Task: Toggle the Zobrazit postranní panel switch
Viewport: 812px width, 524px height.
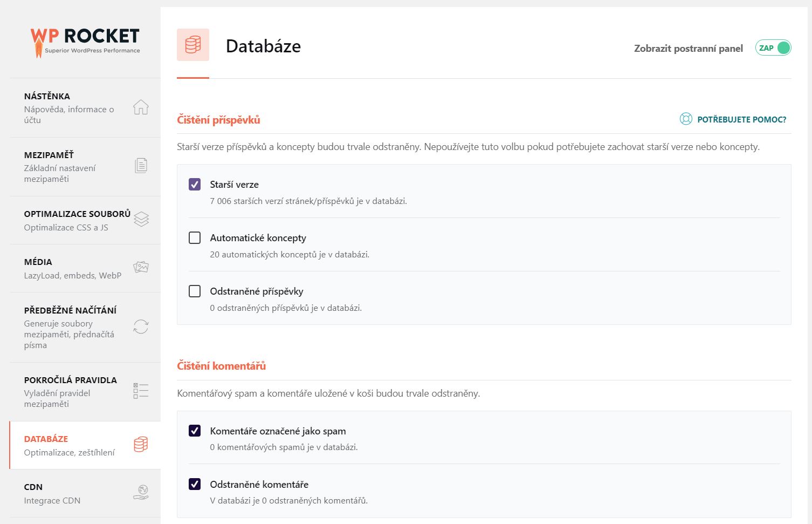Action: point(773,48)
